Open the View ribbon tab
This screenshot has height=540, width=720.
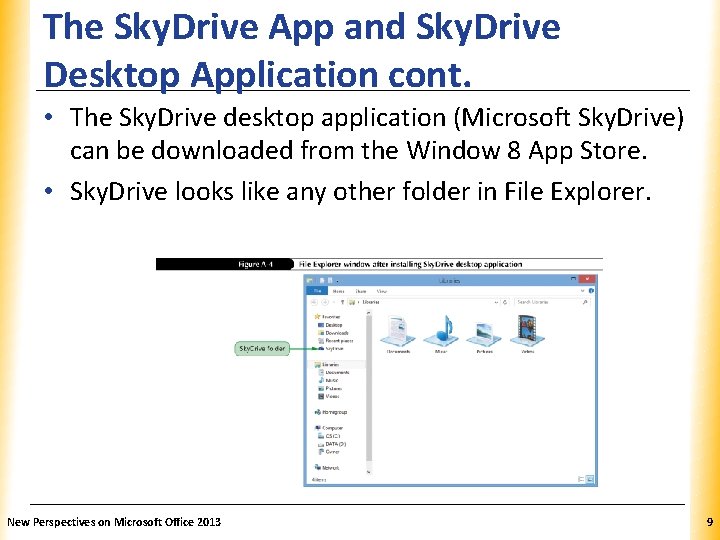pos(382,291)
